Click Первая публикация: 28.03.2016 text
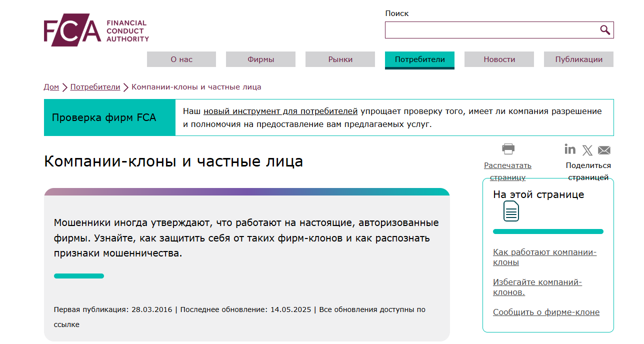The image size is (644, 344). (112, 309)
